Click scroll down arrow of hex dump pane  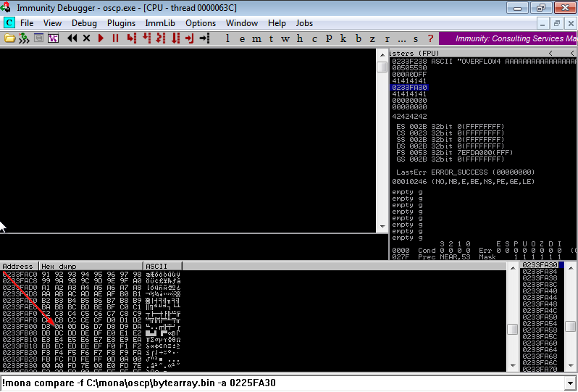point(512,366)
